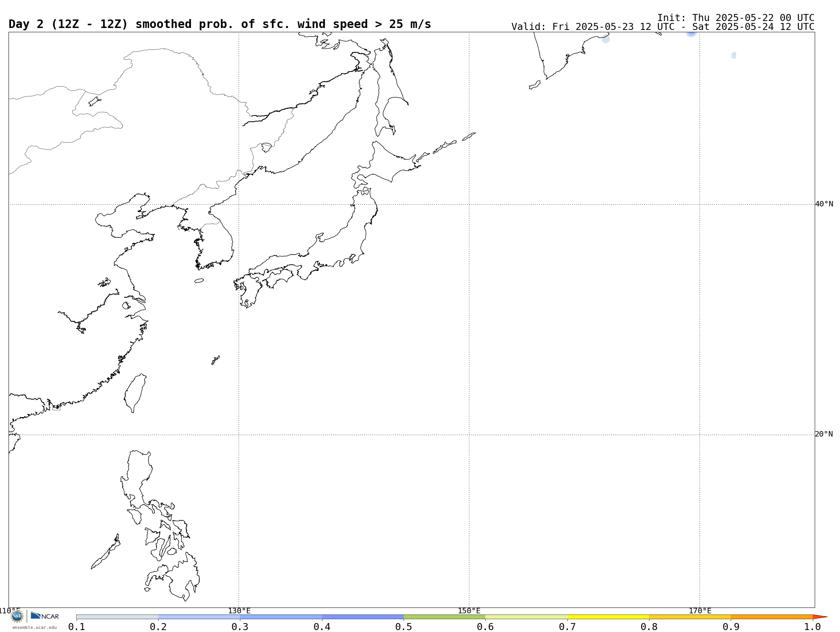Click the NSF logo icon

tap(17, 616)
